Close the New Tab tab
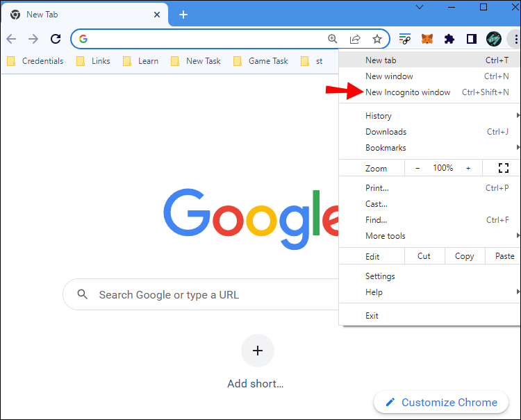 pyautogui.click(x=157, y=15)
